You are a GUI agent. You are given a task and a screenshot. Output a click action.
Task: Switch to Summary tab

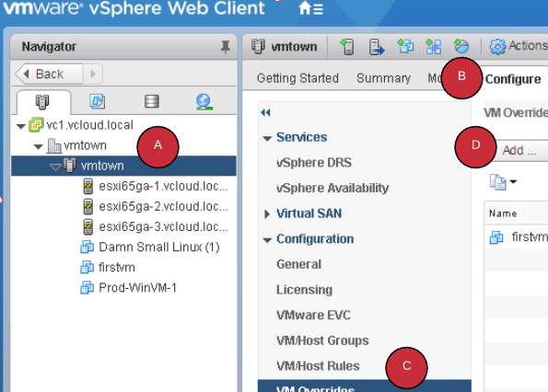tap(383, 78)
